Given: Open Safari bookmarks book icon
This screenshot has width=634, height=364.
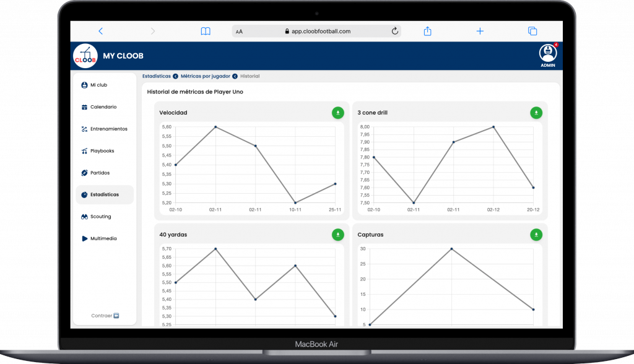Looking at the screenshot, I should [x=206, y=31].
